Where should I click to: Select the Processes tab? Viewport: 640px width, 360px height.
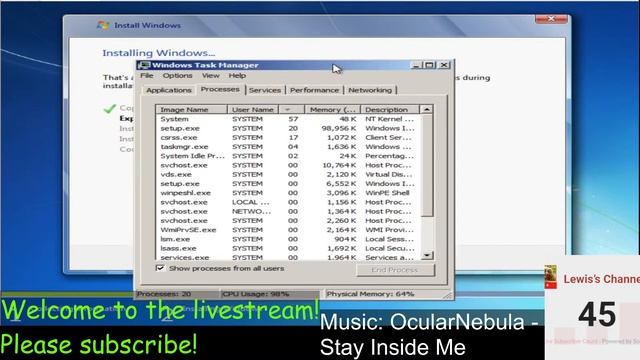coord(220,89)
